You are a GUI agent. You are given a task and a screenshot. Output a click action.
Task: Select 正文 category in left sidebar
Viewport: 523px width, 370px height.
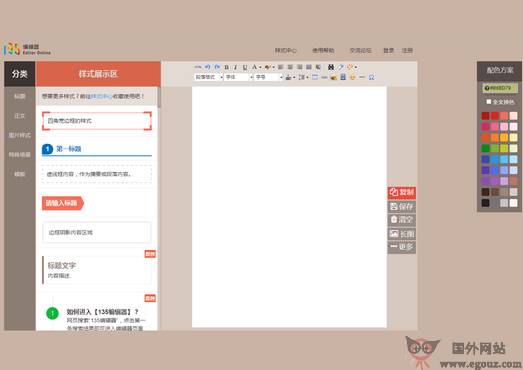[x=19, y=116]
